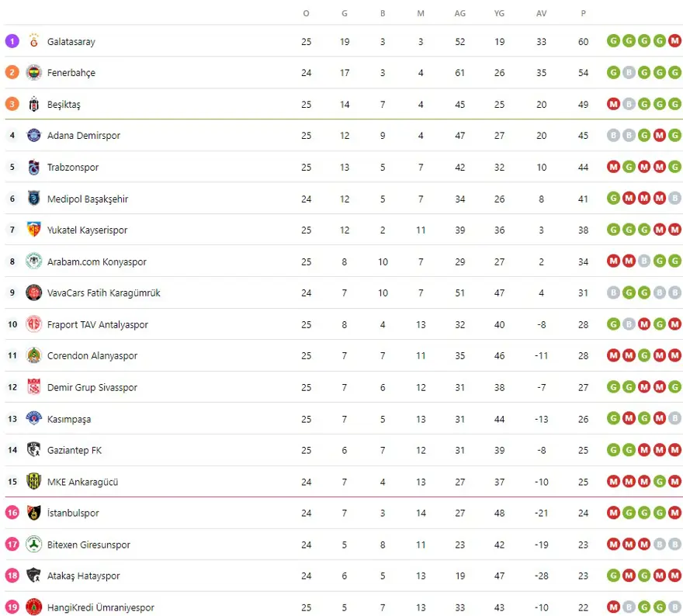
Task: Click Galatasaray's red M form badge
Action: tap(674, 41)
